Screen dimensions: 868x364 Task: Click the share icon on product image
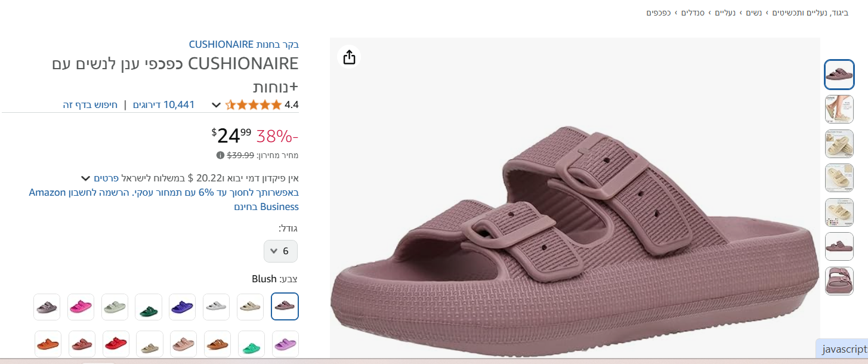pyautogui.click(x=350, y=57)
